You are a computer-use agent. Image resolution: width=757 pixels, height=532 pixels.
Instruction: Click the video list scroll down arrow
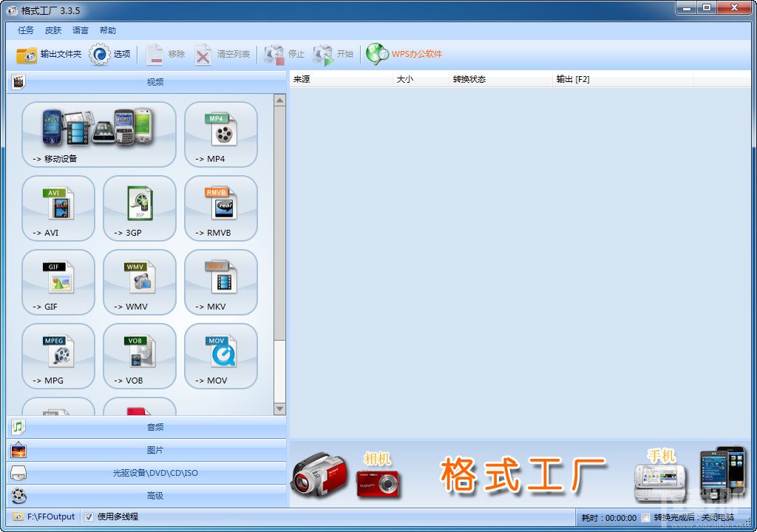279,409
